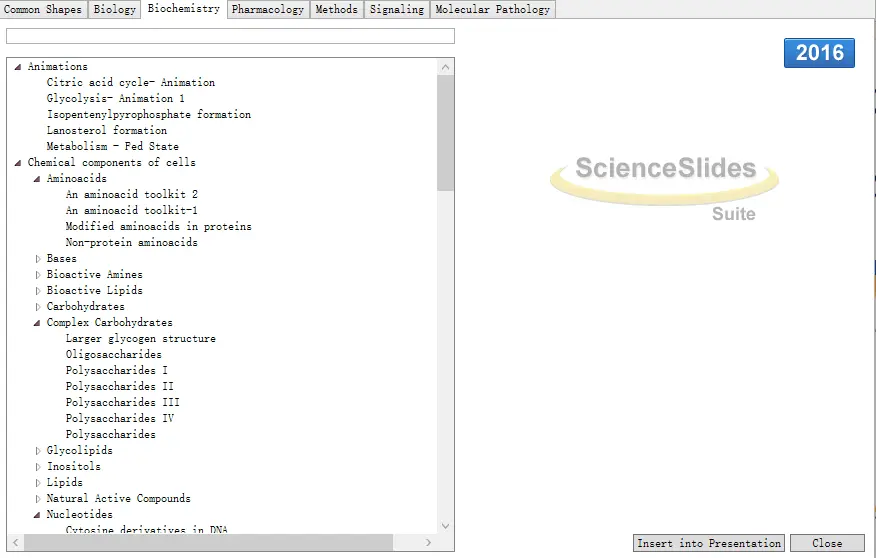Collapse the Aminoacids node arrow
The image size is (876, 558).
click(x=37, y=179)
